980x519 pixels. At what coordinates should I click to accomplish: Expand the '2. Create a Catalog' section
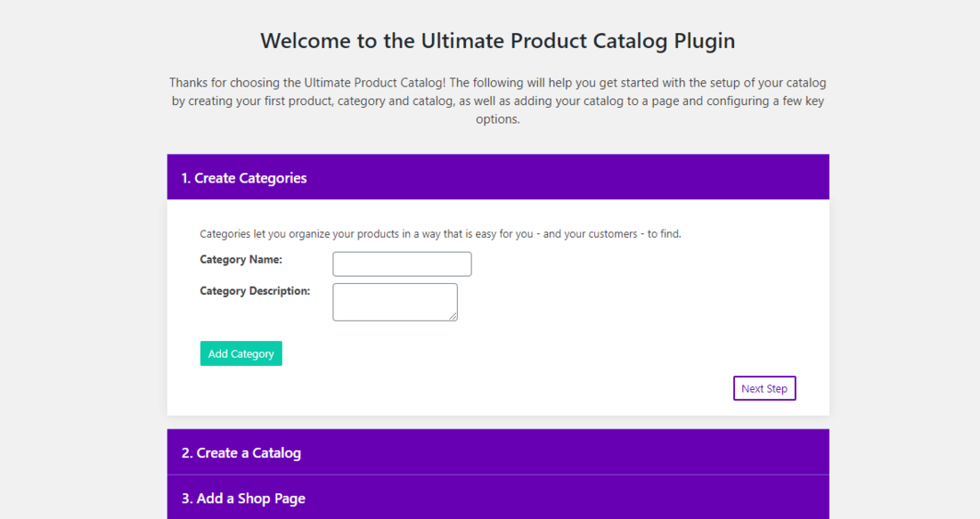pos(497,452)
